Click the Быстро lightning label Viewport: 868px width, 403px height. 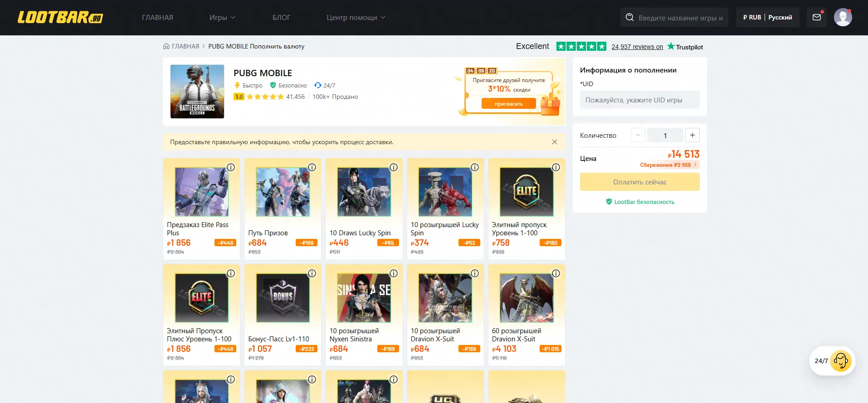point(248,85)
